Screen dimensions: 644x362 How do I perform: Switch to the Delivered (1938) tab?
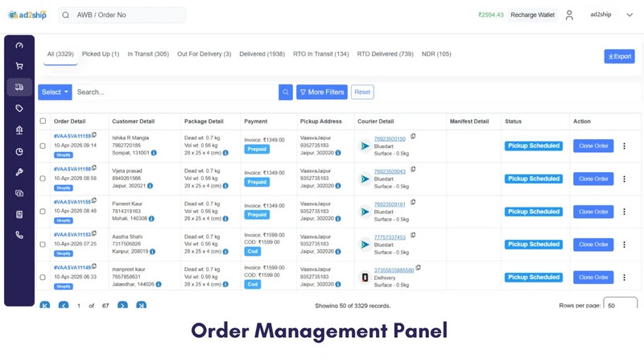tap(262, 54)
